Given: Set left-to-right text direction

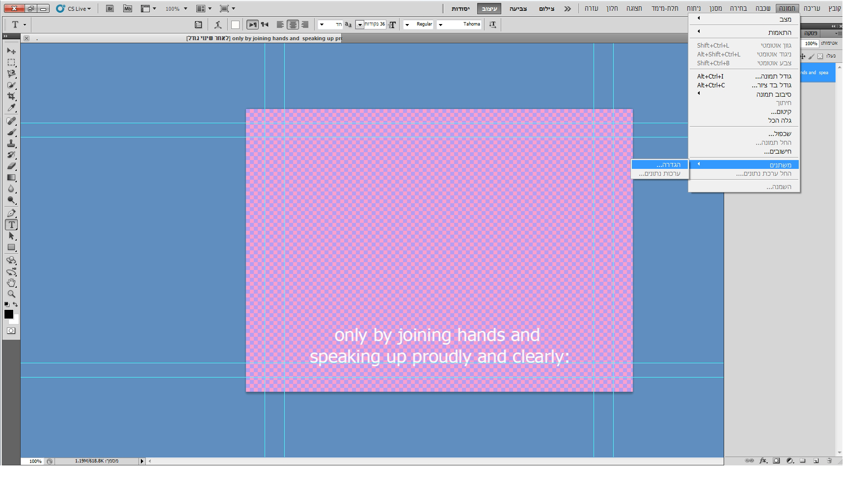Looking at the screenshot, I should [x=252, y=25].
